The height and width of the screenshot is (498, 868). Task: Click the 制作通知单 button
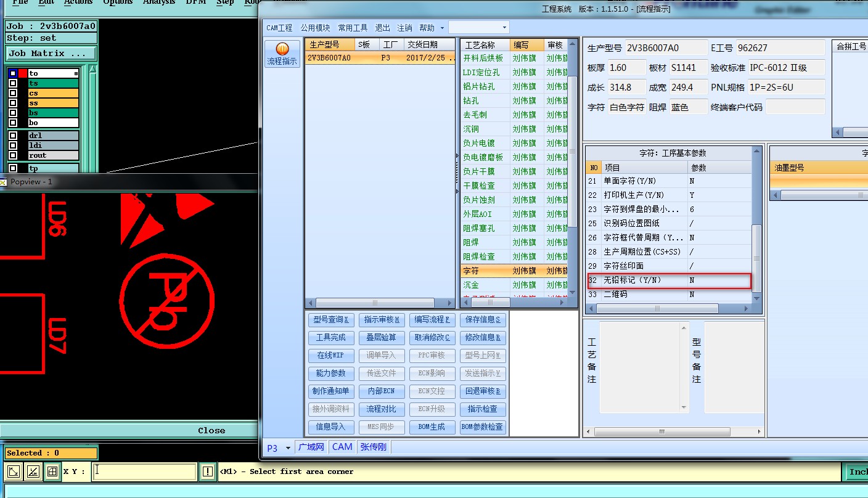331,391
